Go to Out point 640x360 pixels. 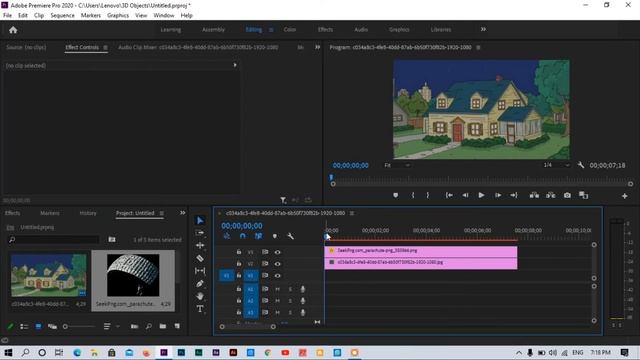514,196
